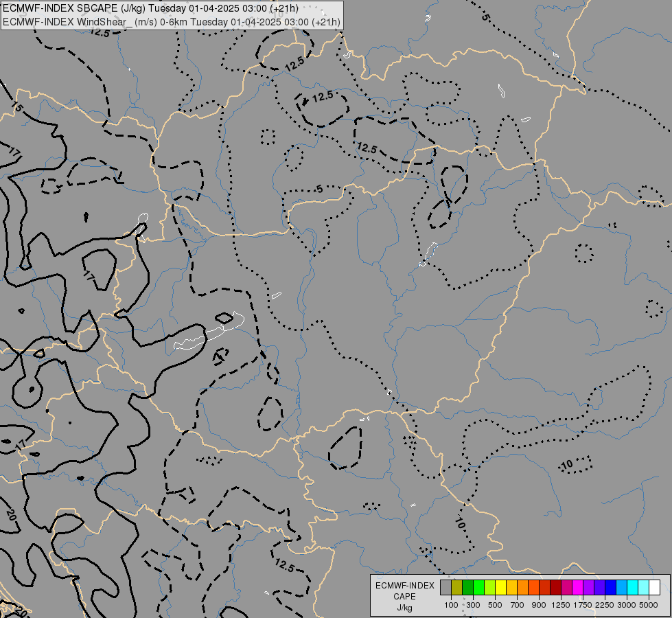The image size is (672, 618).
Task: Click the cyan swatch after 3000
Action: click(632, 587)
